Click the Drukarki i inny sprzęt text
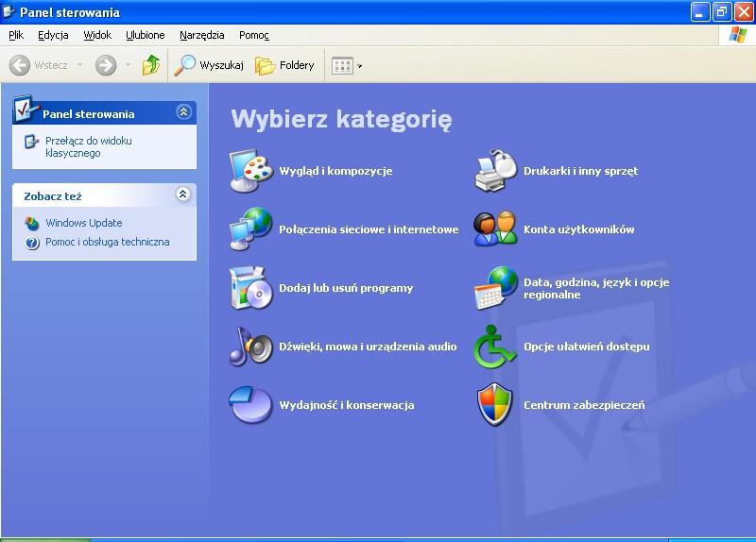The height and width of the screenshot is (542, 756). (580, 171)
